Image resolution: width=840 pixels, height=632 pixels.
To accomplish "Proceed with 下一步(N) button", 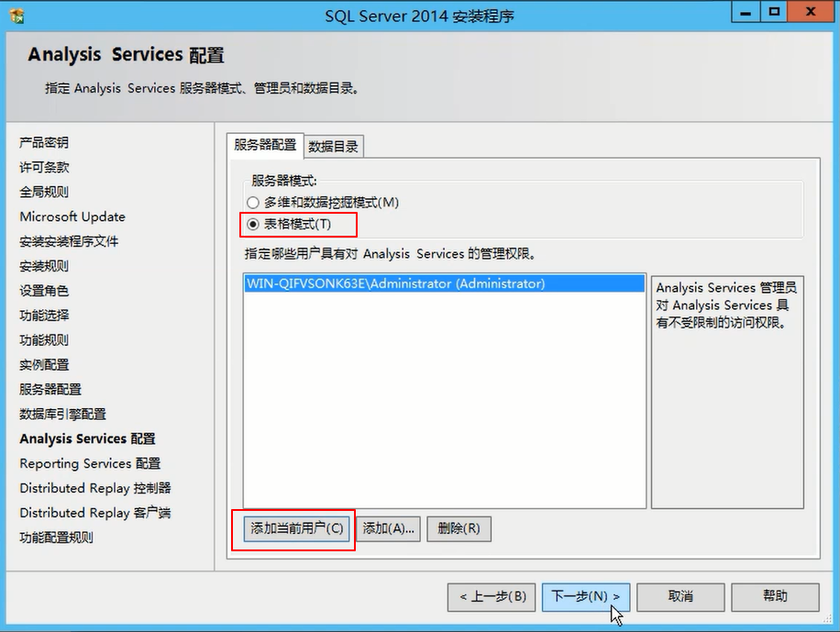I will (x=586, y=596).
